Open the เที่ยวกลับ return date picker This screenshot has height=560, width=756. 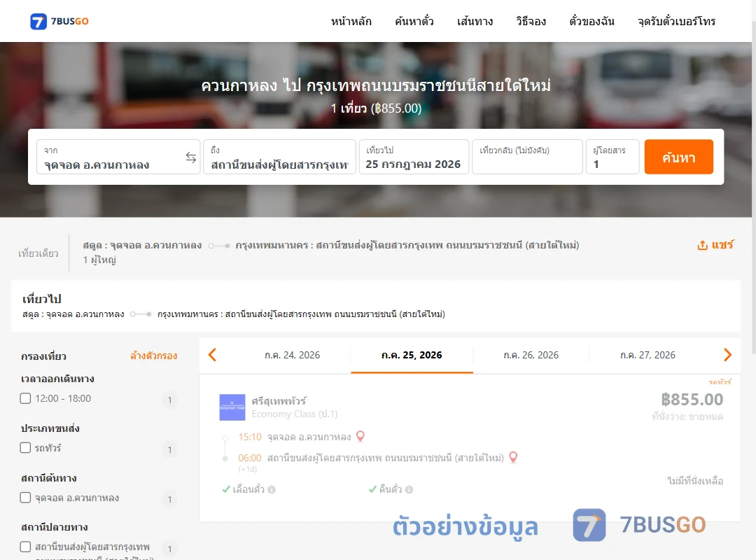pyautogui.click(x=528, y=157)
